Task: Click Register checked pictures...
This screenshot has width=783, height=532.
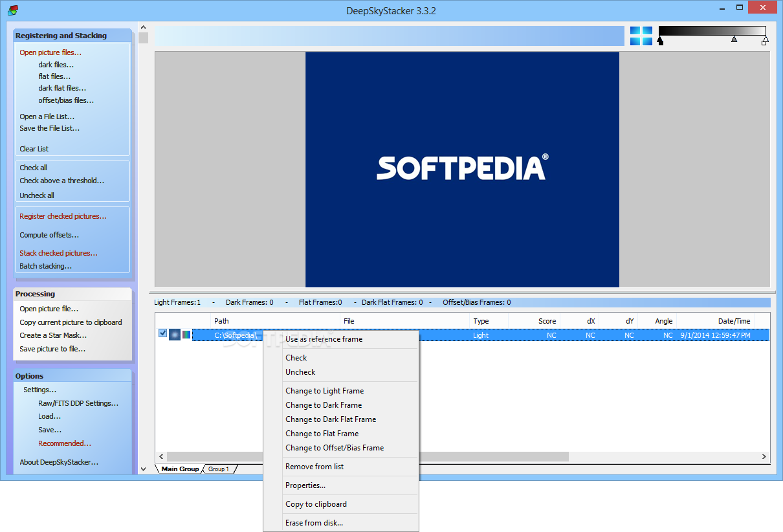Action: 63,216
